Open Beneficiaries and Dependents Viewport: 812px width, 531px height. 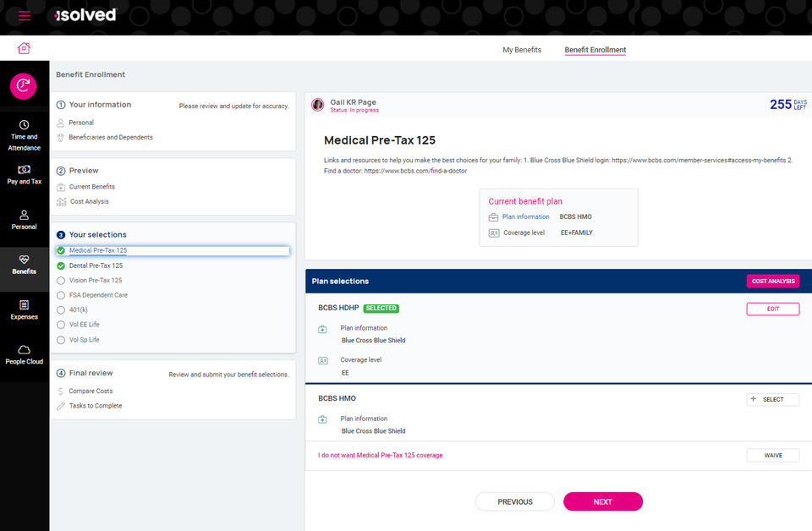pos(111,137)
